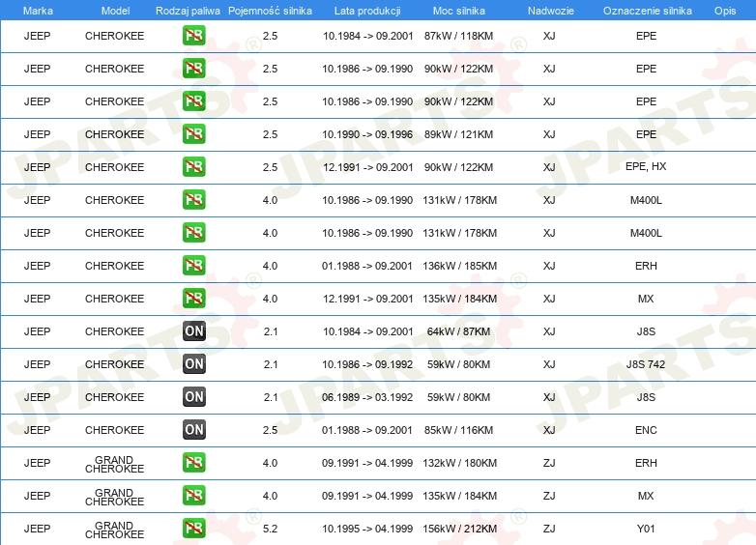Click the ON diesel icon in the ENC row

[193, 429]
